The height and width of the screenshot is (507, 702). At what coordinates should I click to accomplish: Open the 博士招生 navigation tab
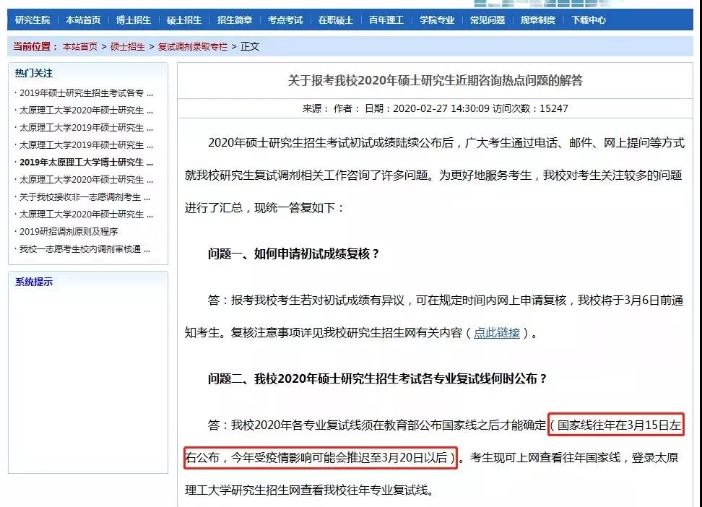pyautogui.click(x=132, y=19)
